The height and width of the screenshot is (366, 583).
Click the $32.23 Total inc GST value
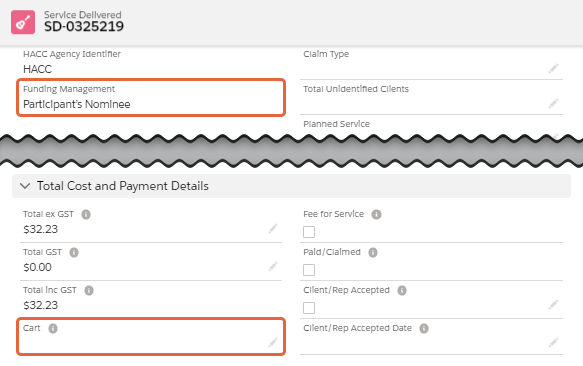[x=41, y=305]
